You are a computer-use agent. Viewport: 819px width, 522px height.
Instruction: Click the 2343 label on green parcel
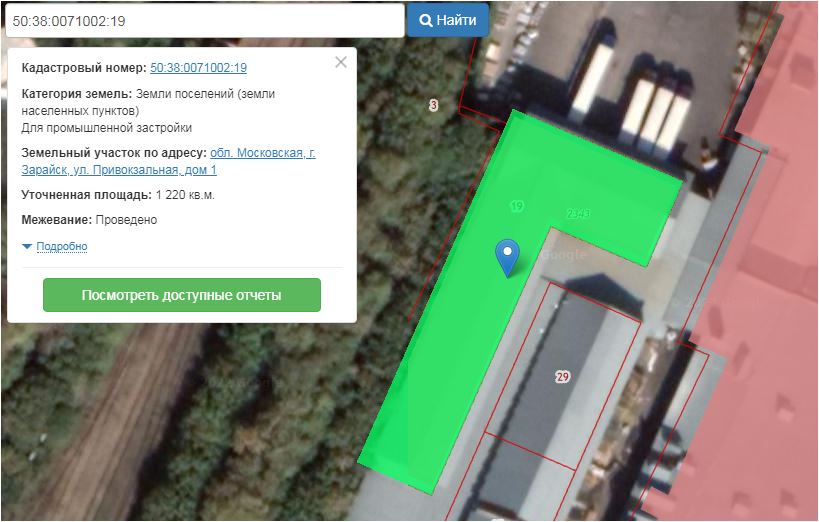578,213
